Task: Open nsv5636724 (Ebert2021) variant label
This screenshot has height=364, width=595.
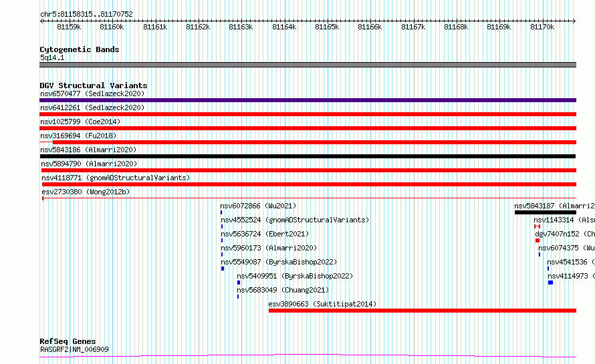Action: coord(265,234)
